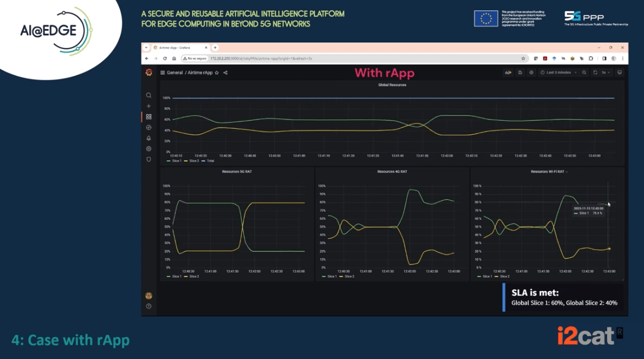
Task: Click the Server Admin shield icon
Action: pyautogui.click(x=149, y=159)
